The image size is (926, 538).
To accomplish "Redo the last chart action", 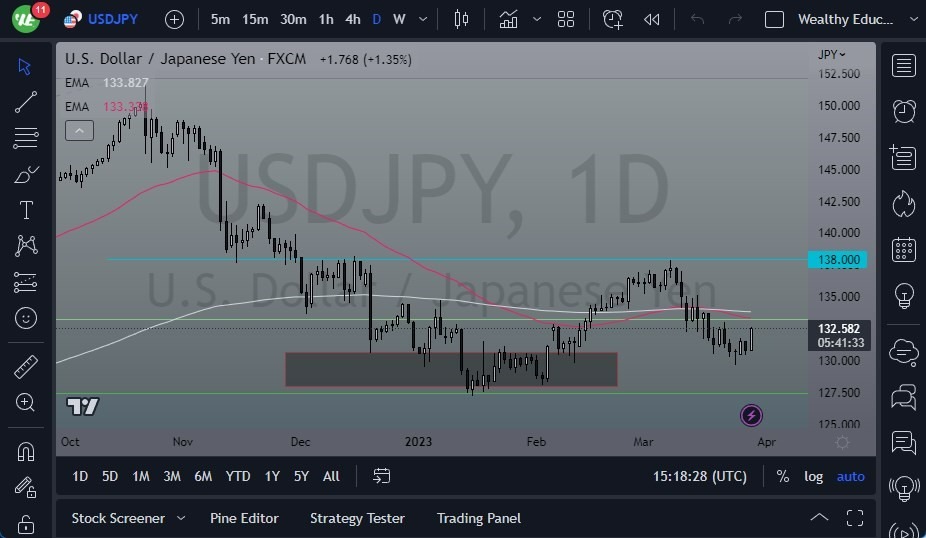I will [735, 19].
